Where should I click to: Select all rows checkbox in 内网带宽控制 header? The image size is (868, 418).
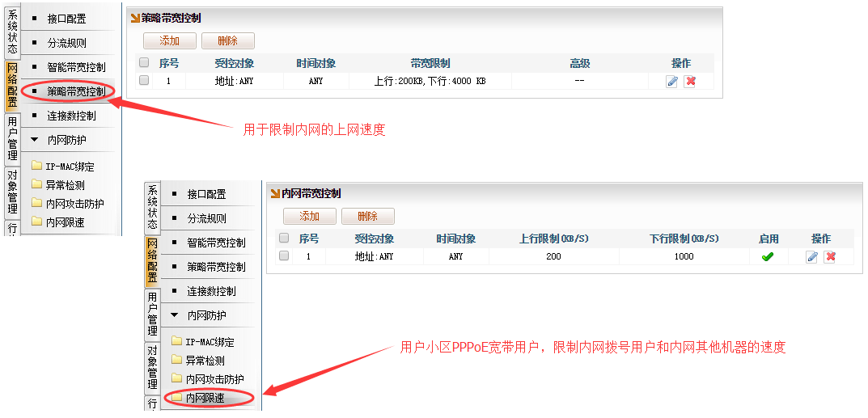284,238
